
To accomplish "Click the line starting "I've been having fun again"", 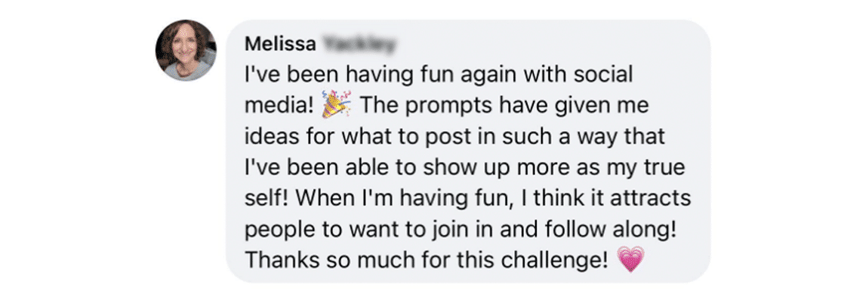I will click(439, 75).
